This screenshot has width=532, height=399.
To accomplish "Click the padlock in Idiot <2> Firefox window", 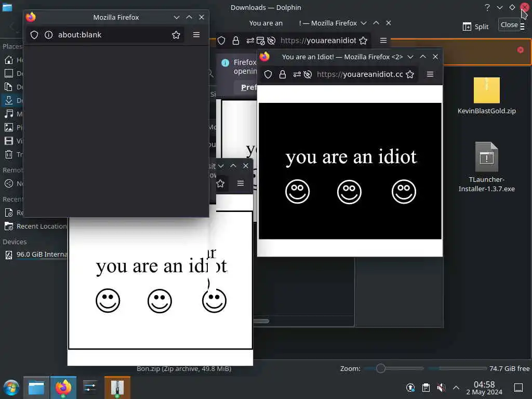I will [x=282, y=74].
